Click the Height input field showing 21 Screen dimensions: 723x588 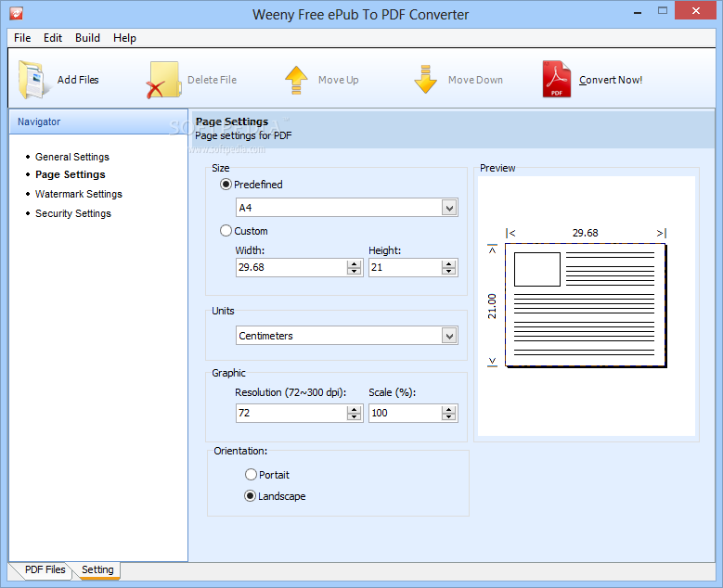point(405,267)
